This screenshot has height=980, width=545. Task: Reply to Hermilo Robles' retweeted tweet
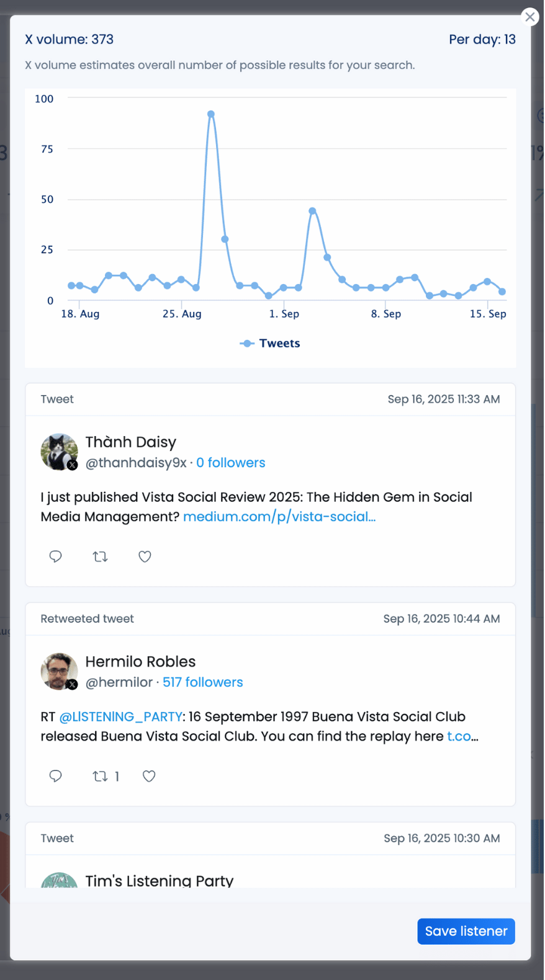(55, 776)
